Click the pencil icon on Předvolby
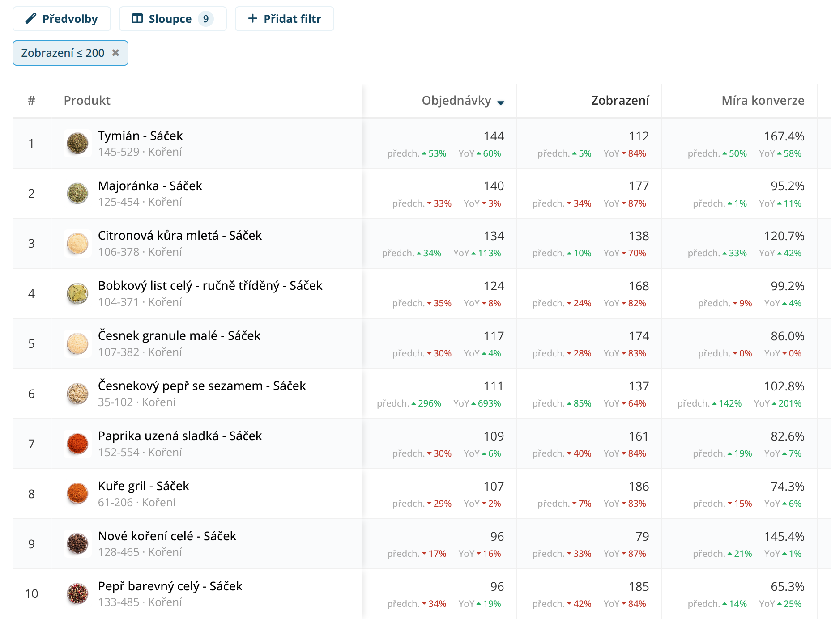Screen dimensions: 831x644 30,18
